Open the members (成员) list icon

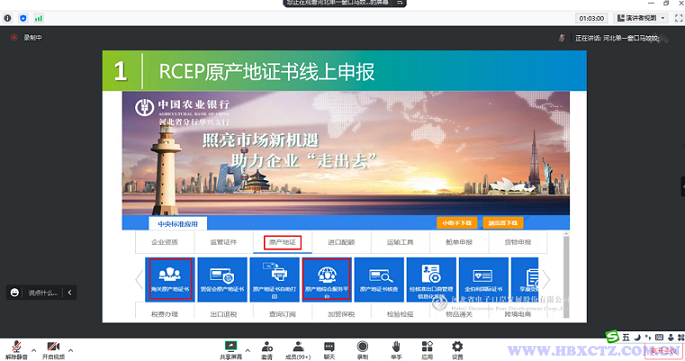coord(298,350)
